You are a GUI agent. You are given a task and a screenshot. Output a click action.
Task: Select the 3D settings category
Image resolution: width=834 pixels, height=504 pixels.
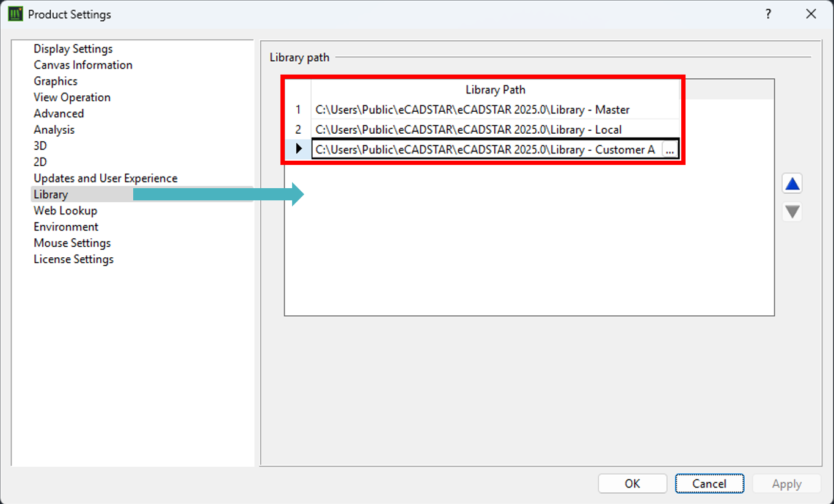tap(40, 146)
